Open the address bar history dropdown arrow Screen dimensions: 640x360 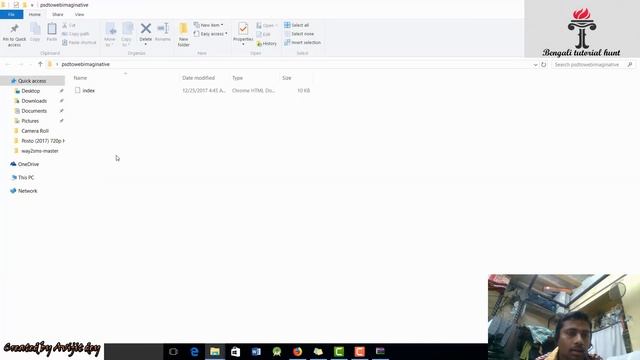535,64
